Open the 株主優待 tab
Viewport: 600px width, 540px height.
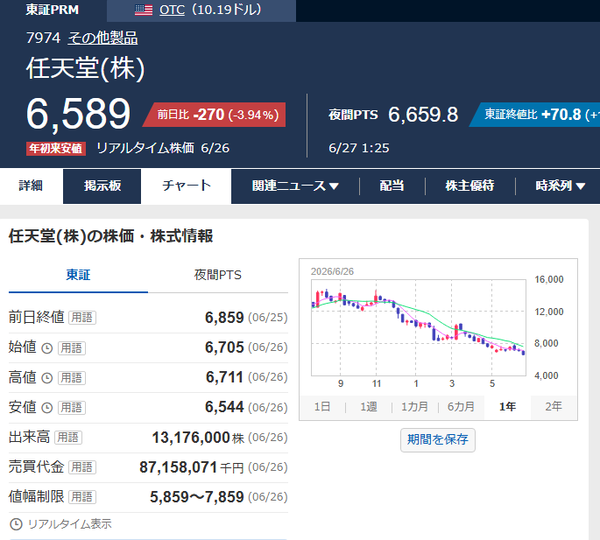[470, 186]
